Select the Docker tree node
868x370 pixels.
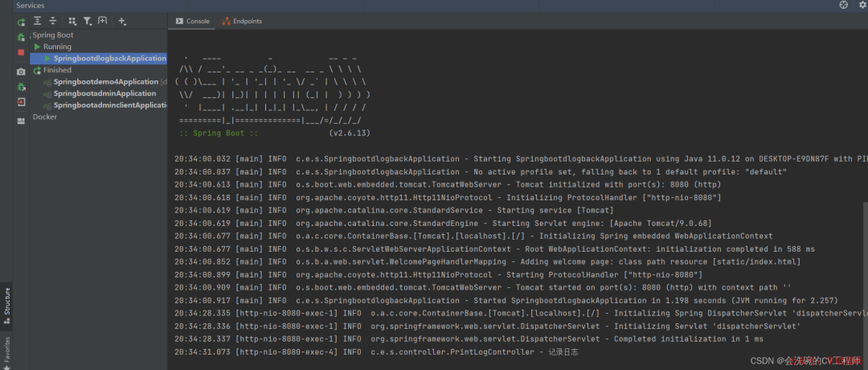[x=45, y=117]
